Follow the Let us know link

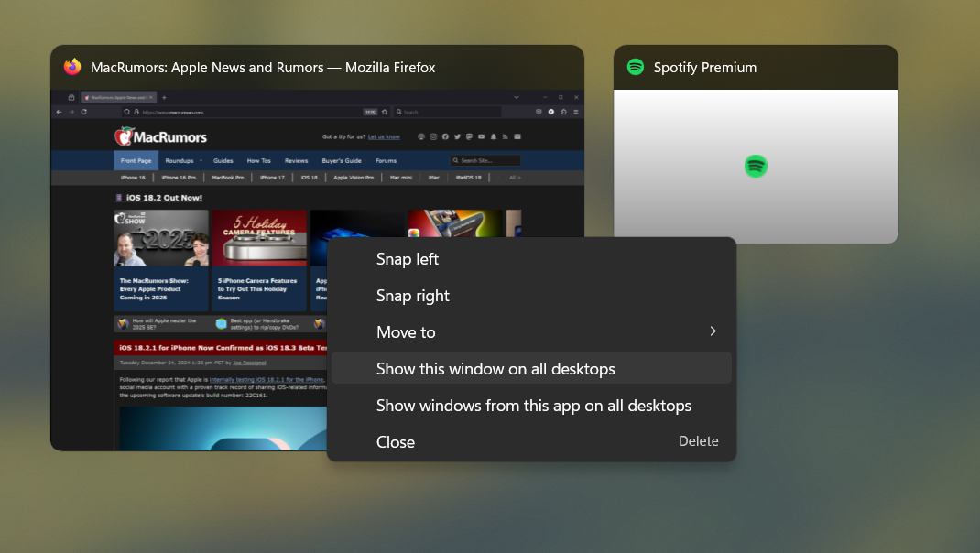click(x=384, y=136)
